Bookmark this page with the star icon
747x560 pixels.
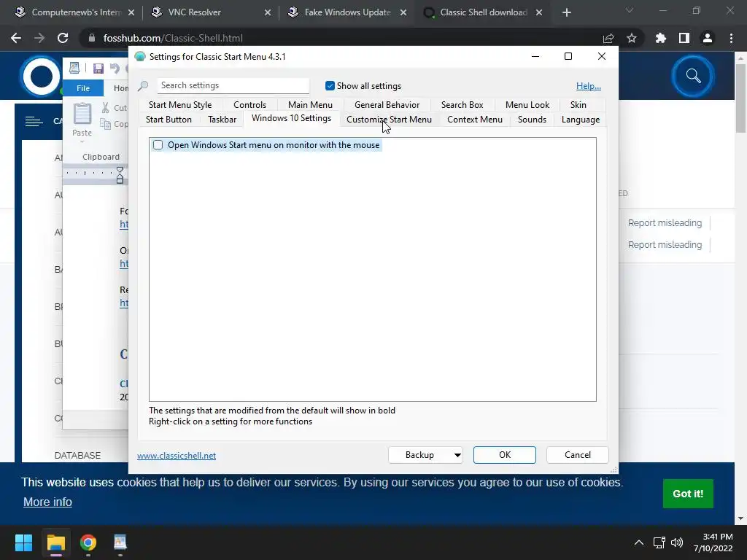[x=632, y=38]
